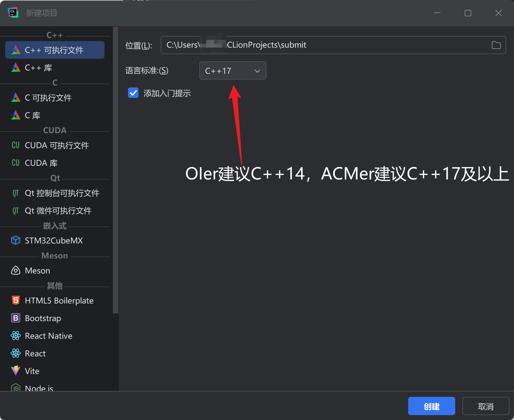Maximize the 新建项目 dialog window
The height and width of the screenshot is (420, 514).
(x=468, y=13)
